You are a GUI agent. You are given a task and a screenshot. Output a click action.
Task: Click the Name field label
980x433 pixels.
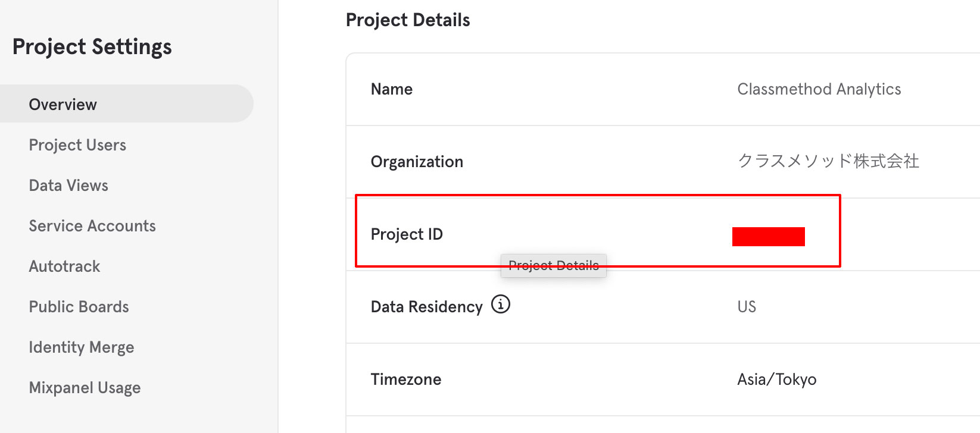pyautogui.click(x=391, y=89)
